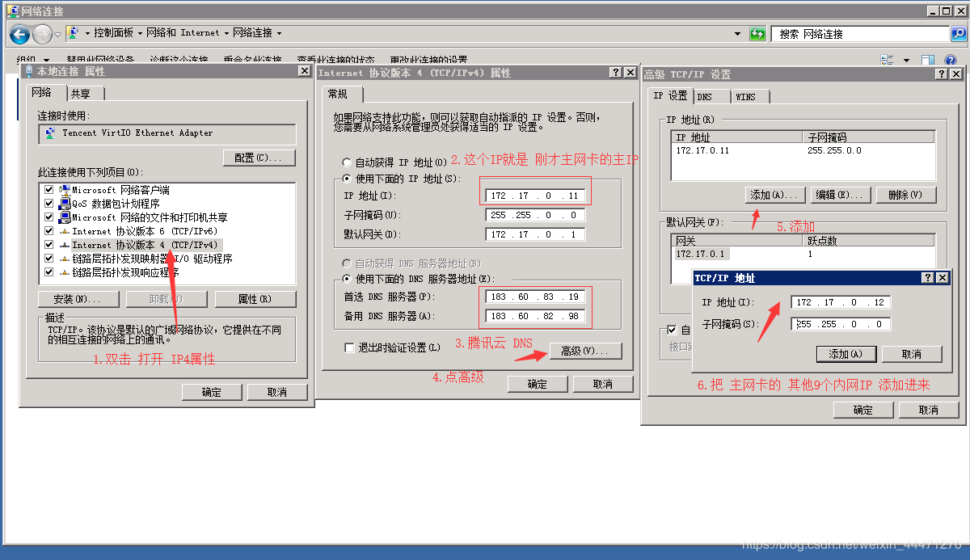Open the recent pages arrow beside Forward button
The width and height of the screenshot is (970, 560).
point(57,34)
